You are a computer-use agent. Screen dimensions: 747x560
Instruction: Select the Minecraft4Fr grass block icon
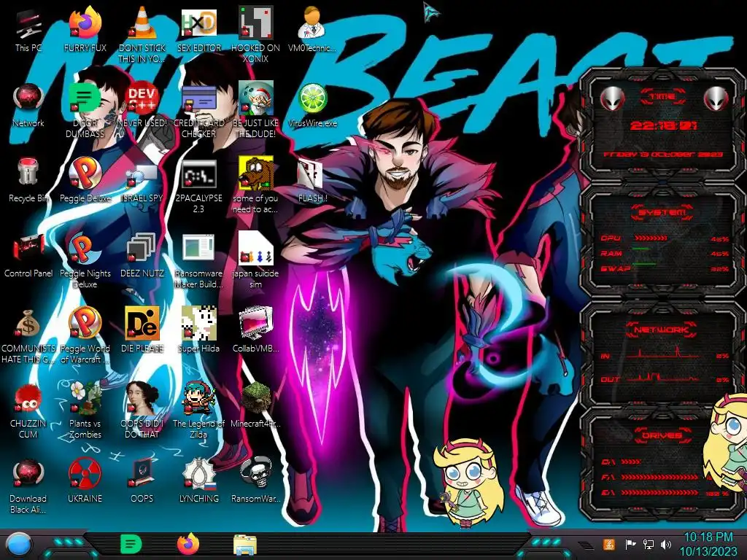pos(255,397)
